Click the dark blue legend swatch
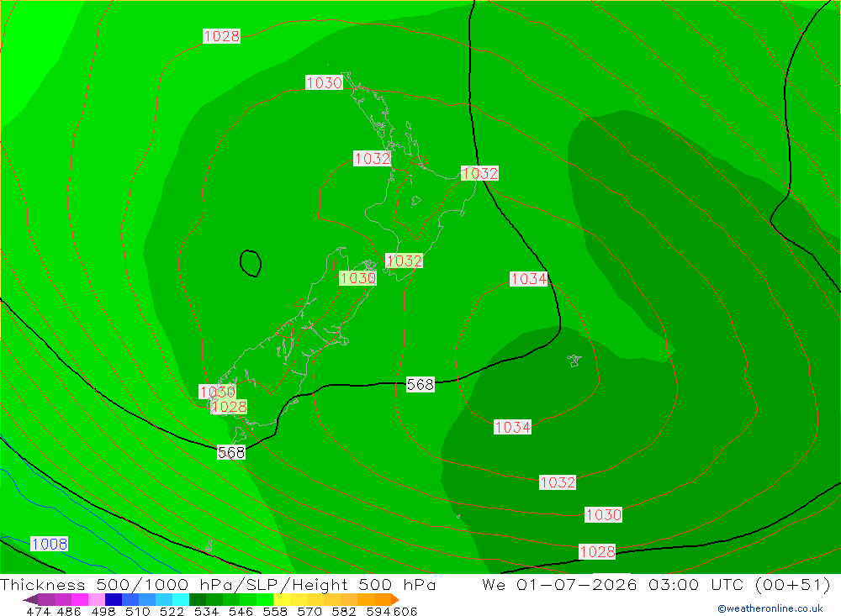This screenshot has height=616, width=841. [x=114, y=599]
